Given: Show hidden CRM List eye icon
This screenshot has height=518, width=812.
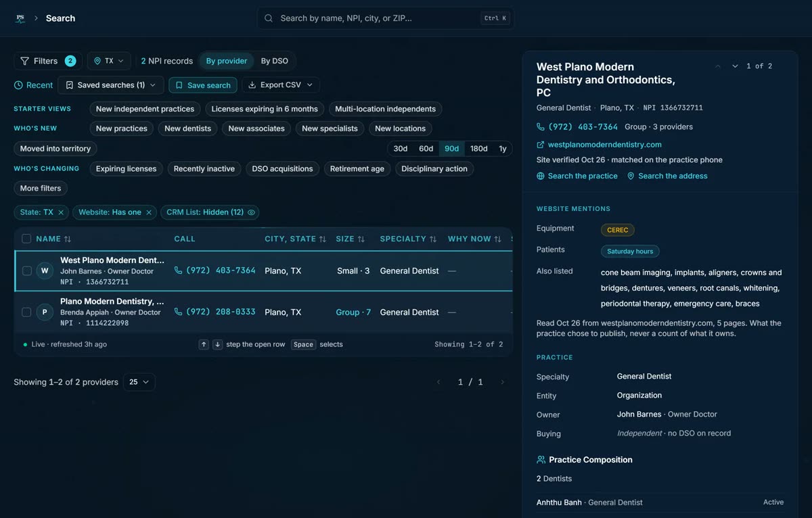Looking at the screenshot, I should pyautogui.click(x=252, y=212).
